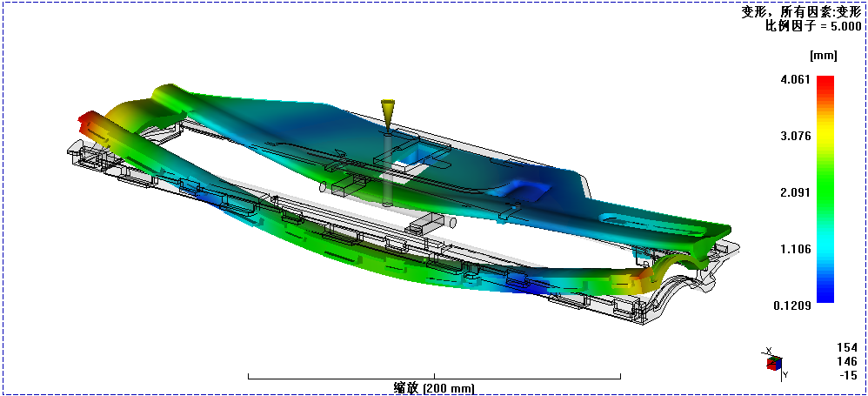Click the rotation angle value 154
This screenshot has height=396, width=868.
coord(846,347)
